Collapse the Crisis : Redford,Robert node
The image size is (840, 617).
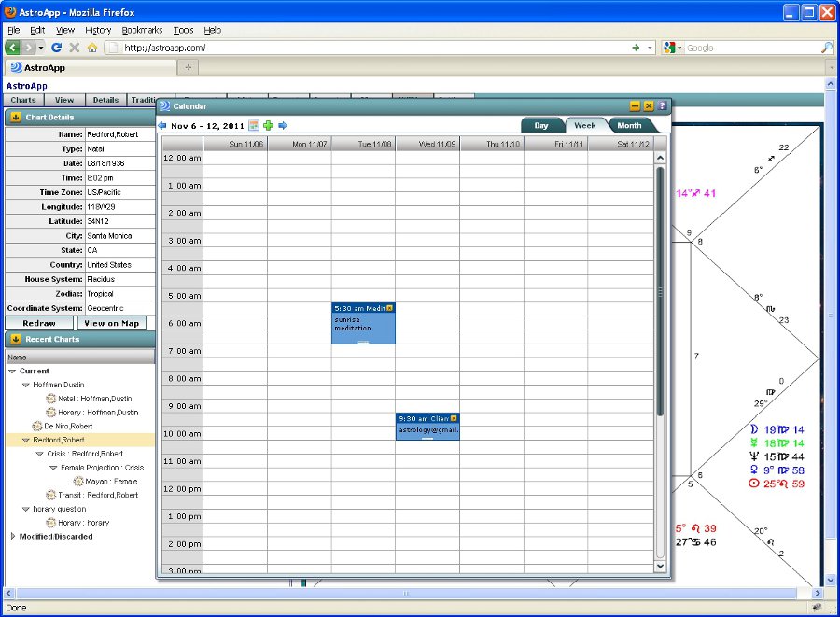point(39,454)
